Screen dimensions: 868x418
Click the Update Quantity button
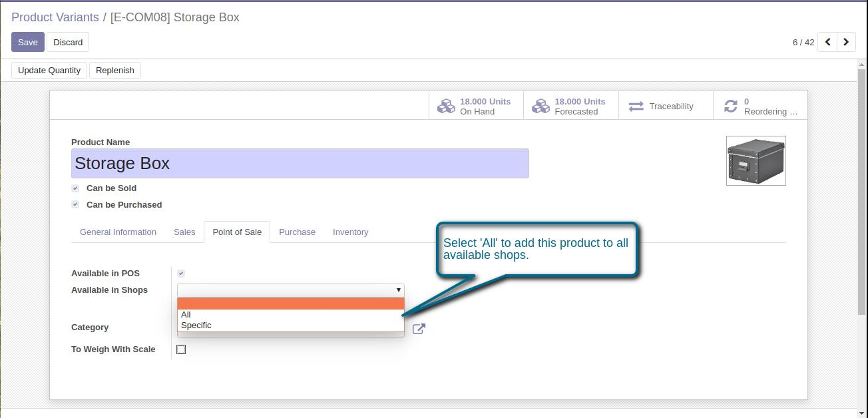49,70
